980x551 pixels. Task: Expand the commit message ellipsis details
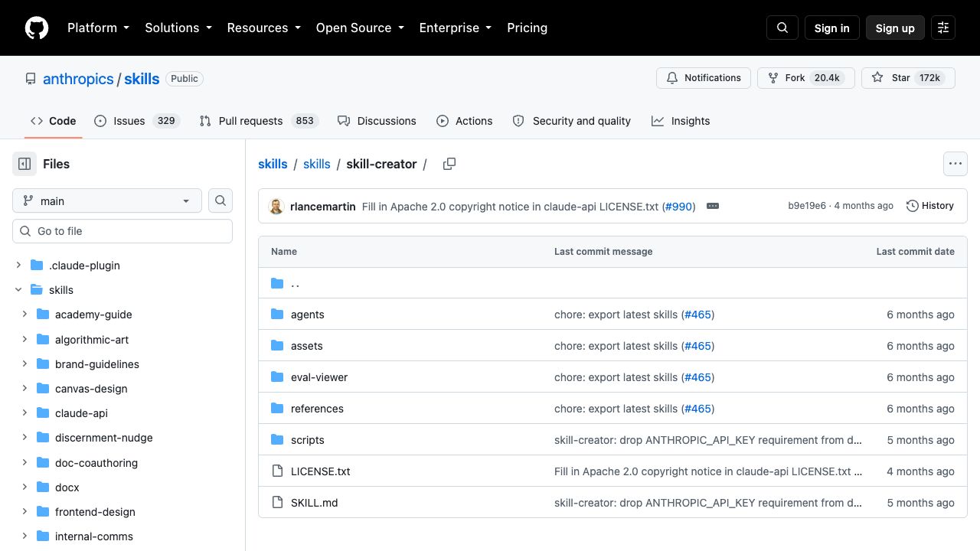coord(713,206)
